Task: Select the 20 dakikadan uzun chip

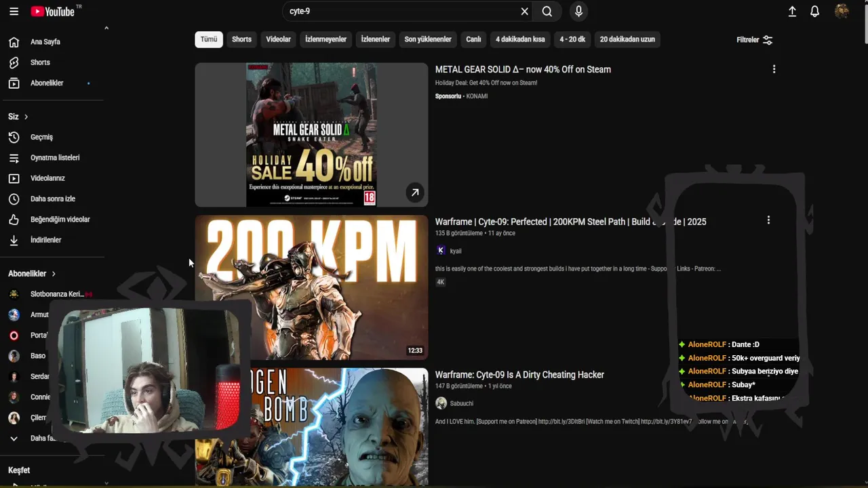Action: click(627, 39)
